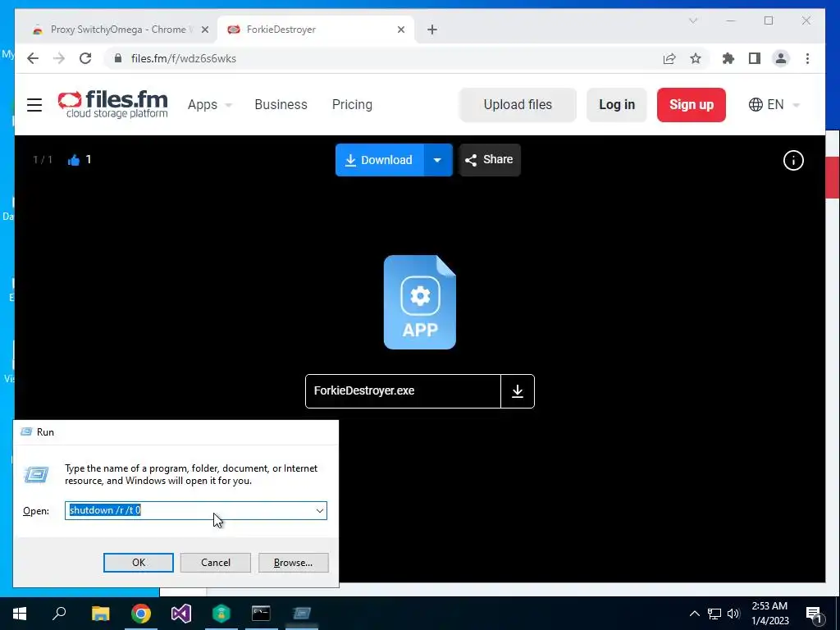Toggle the Chrome side panel icon
This screenshot has width=840, height=630.
(755, 58)
